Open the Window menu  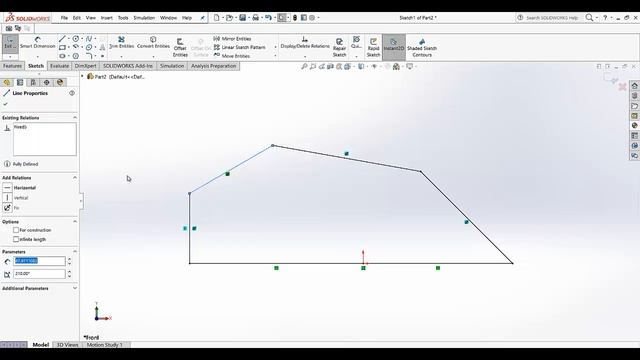click(168, 18)
